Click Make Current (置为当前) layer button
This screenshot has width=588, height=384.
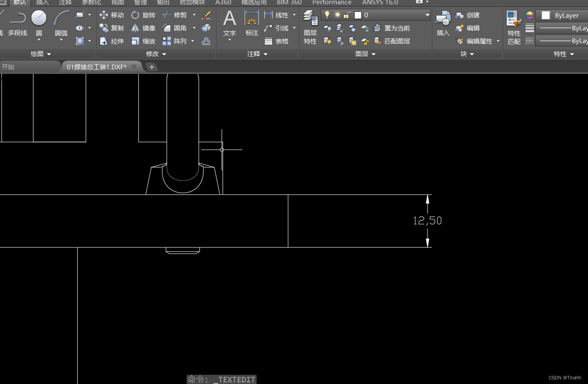click(392, 28)
